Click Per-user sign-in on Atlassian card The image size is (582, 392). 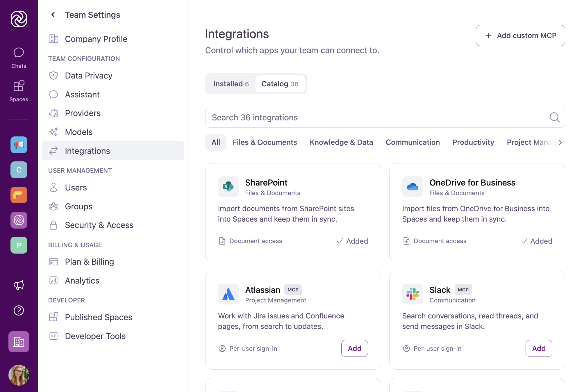click(x=248, y=349)
